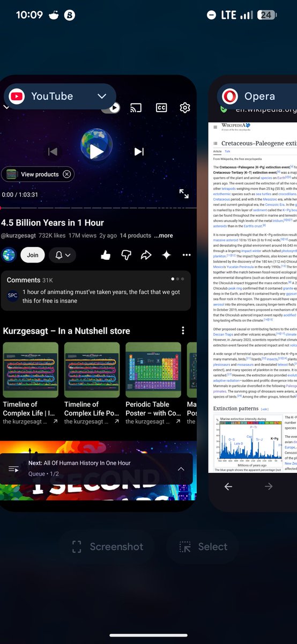Tap the View products chip
Viewport: 297px width, 644px height.
click(x=38, y=174)
